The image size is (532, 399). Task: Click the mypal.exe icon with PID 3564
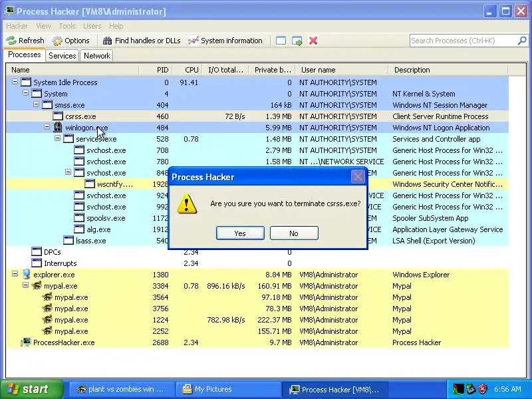point(47,297)
